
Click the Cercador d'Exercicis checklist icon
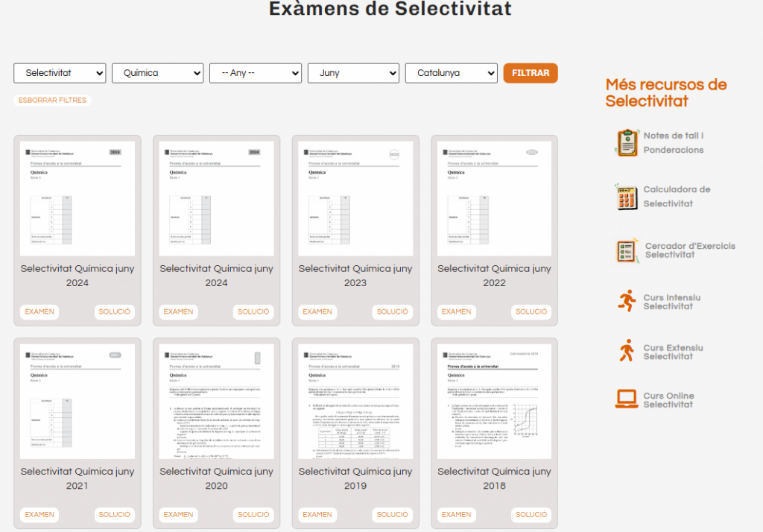(627, 250)
